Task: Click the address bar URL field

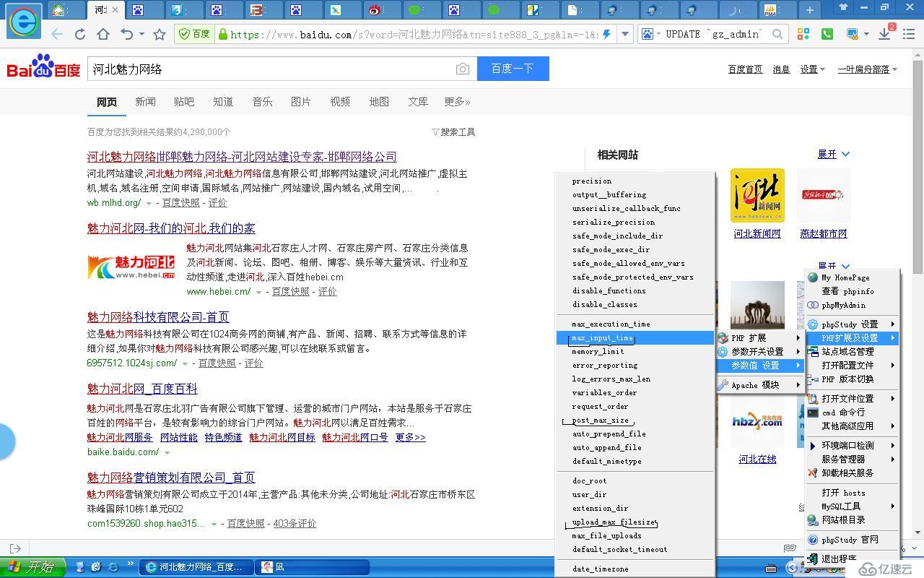Action: [414, 34]
